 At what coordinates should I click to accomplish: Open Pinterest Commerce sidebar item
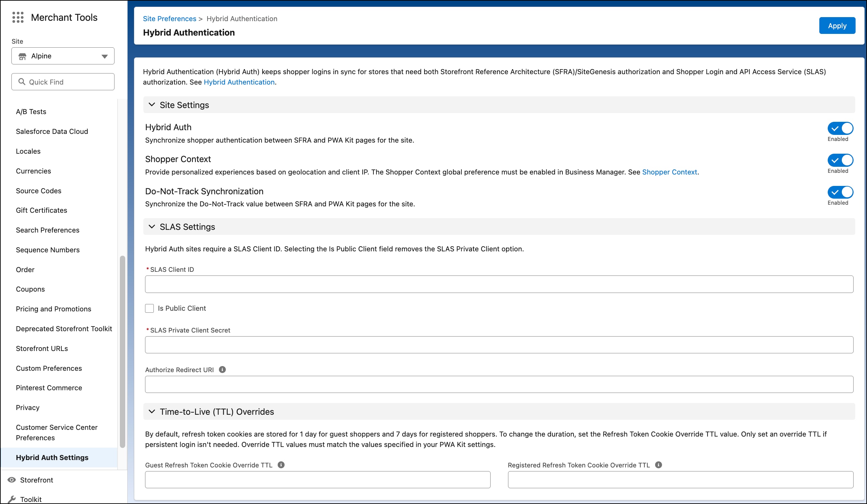click(49, 388)
